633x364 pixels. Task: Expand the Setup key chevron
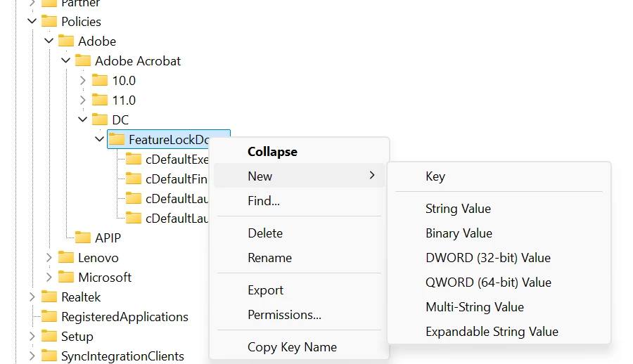coord(32,336)
